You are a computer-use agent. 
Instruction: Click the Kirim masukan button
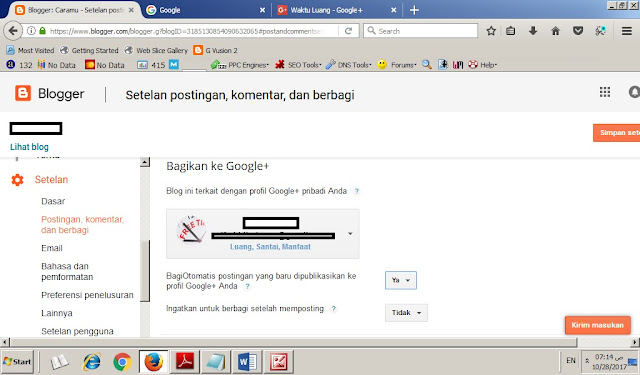click(598, 325)
